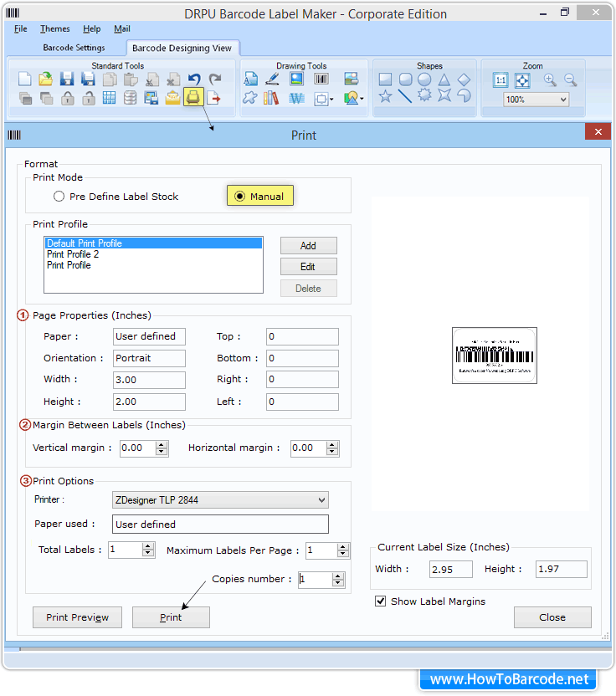Viewport: 616px width, 696px height.
Task: Select the Barcode drawing tool
Action: point(321,79)
